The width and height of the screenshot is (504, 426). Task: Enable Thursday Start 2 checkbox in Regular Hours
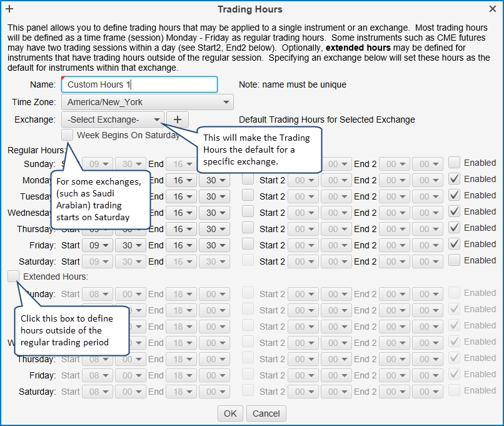pyautogui.click(x=248, y=228)
